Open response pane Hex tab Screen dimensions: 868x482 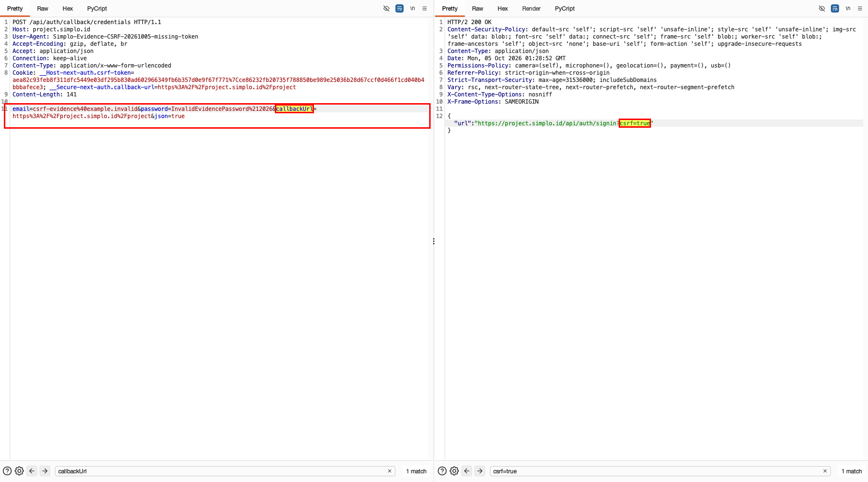(x=502, y=9)
